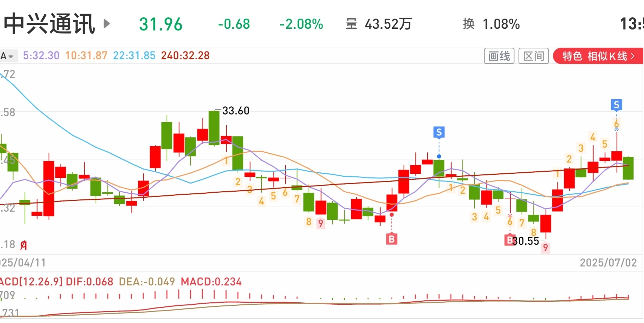Open 特色 相似K线 feature
The width and height of the screenshot is (644, 323).
(598, 56)
